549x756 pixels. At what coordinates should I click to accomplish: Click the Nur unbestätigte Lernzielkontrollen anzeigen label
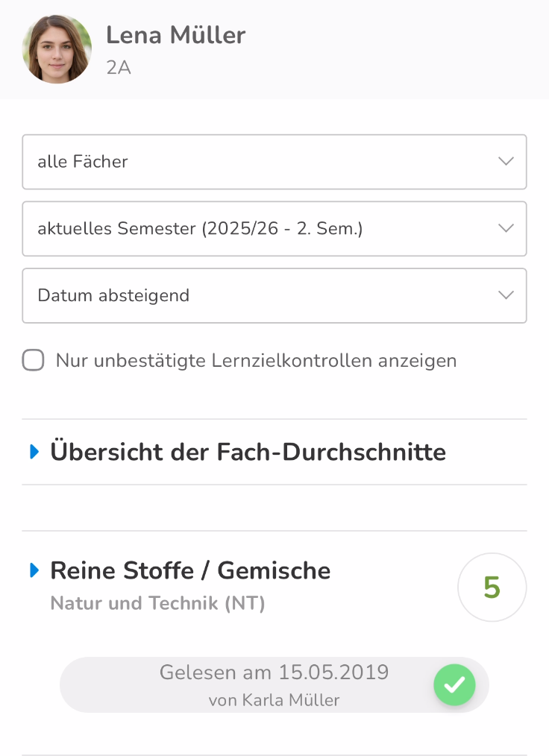[x=256, y=361]
